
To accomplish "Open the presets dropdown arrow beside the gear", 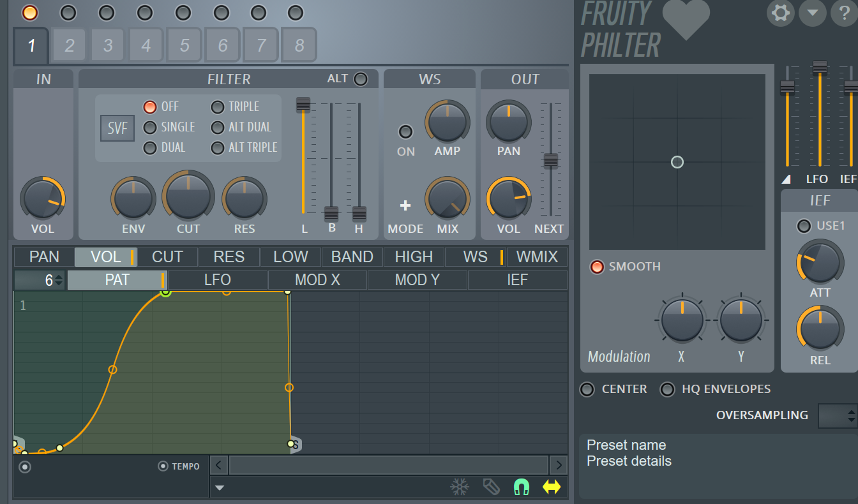I will pyautogui.click(x=813, y=13).
